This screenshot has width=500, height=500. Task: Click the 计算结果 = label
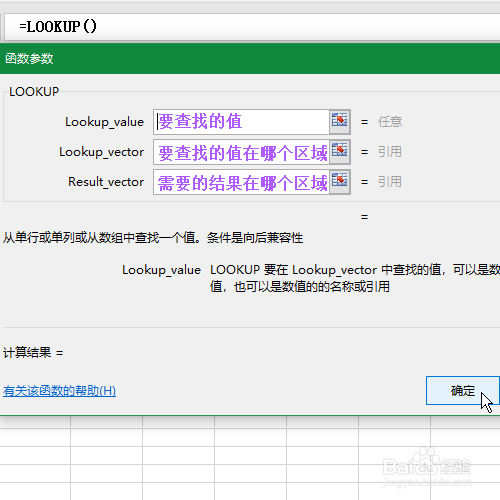tap(33, 352)
